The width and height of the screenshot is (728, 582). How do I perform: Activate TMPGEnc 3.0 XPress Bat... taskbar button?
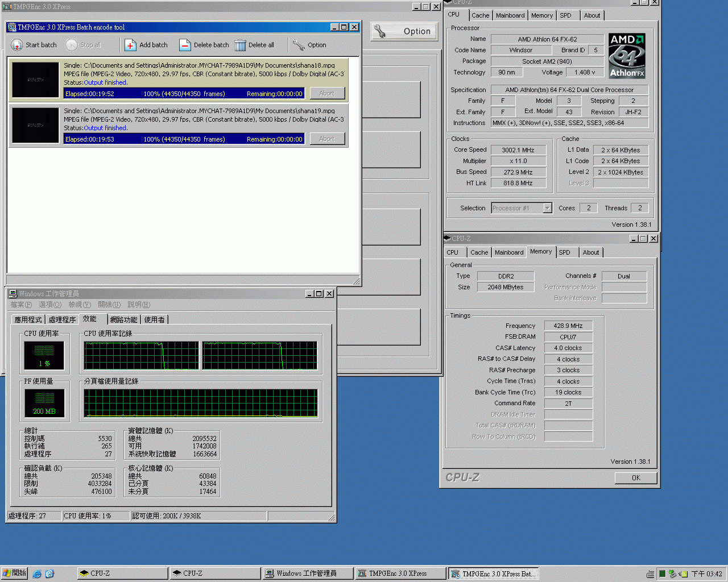(x=494, y=573)
